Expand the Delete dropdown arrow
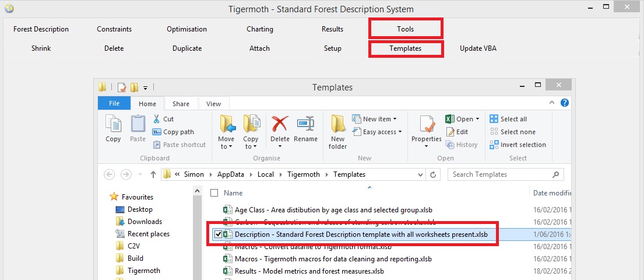This screenshot has width=644, height=280. tap(280, 146)
